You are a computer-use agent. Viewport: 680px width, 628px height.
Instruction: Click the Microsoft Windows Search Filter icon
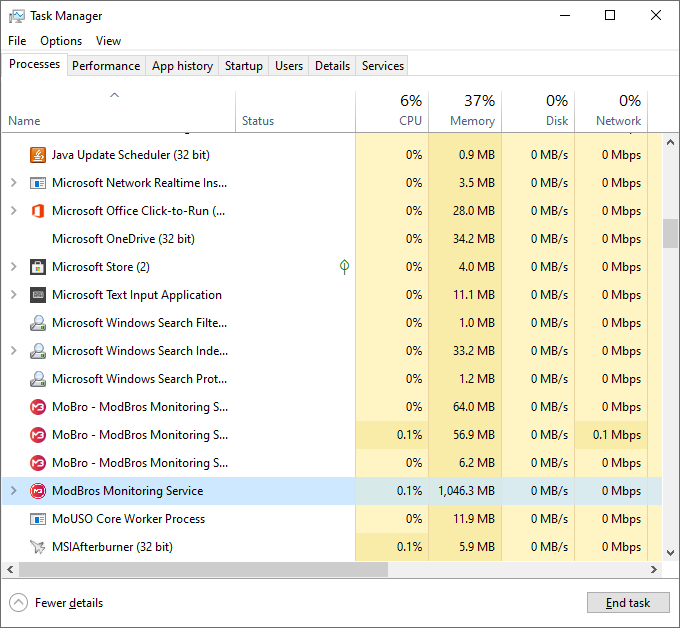coord(38,323)
